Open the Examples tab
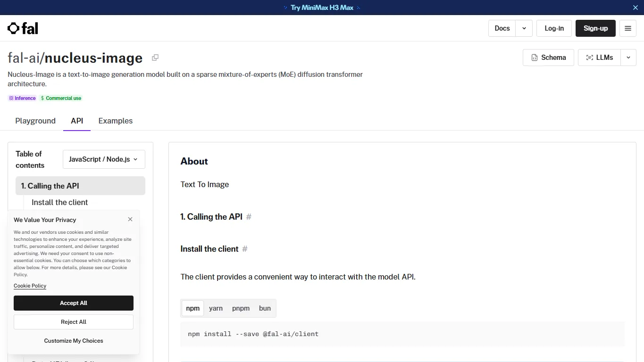Viewport: 644px width, 362px height. coord(116,121)
